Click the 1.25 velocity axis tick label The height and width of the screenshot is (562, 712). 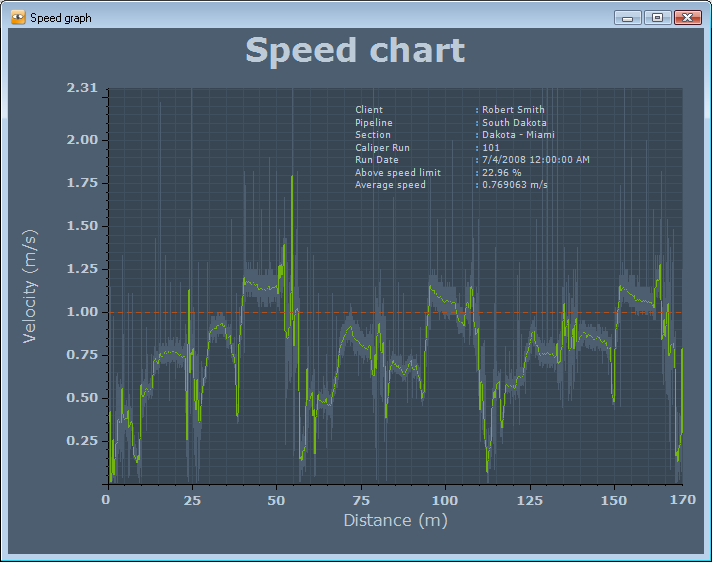click(82, 269)
